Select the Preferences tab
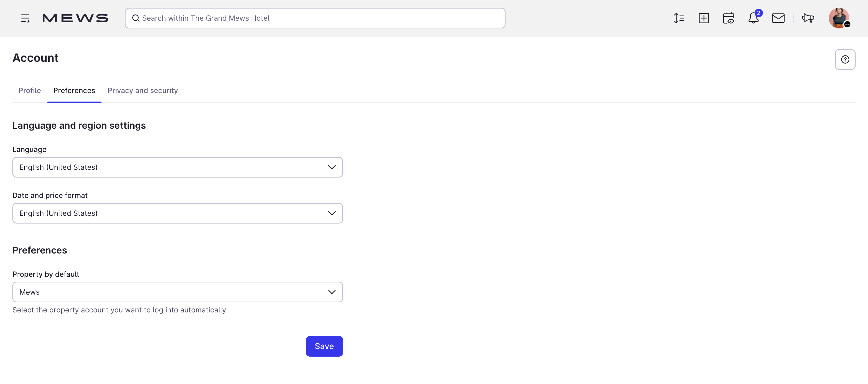 74,90
